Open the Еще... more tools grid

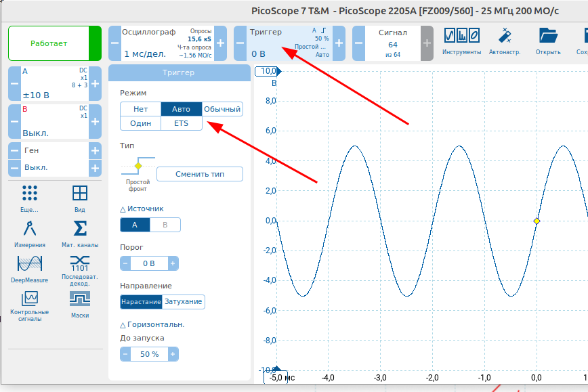pos(29,198)
